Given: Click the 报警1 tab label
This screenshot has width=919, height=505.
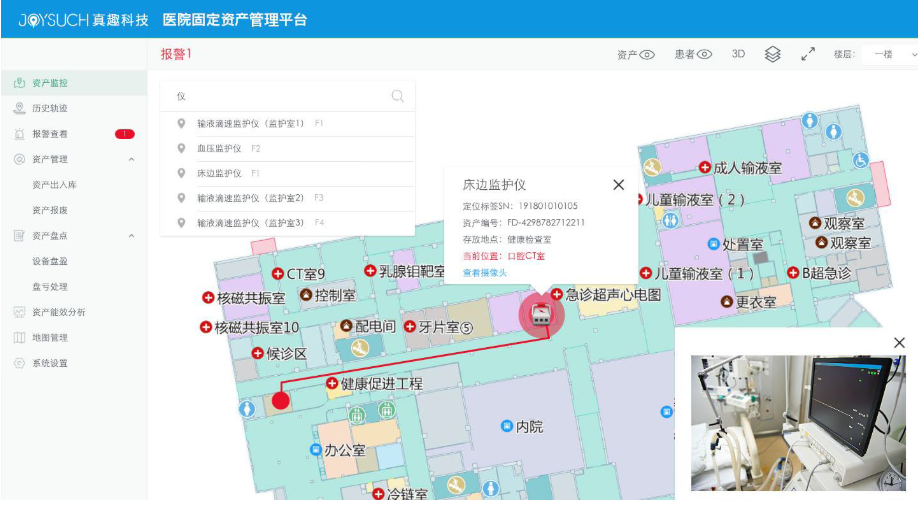Looking at the screenshot, I should (x=176, y=54).
